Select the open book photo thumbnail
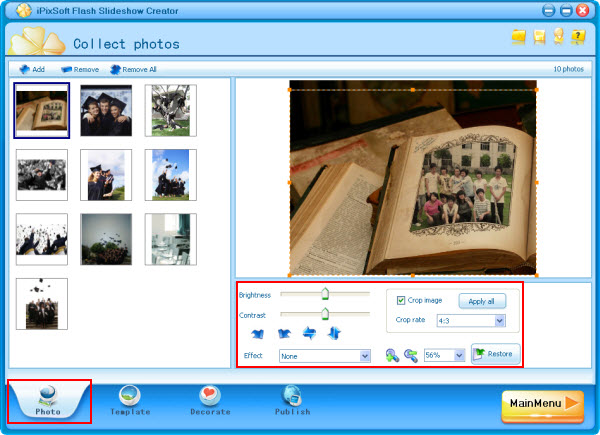Viewport: 600px width, 435px height. click(42, 111)
